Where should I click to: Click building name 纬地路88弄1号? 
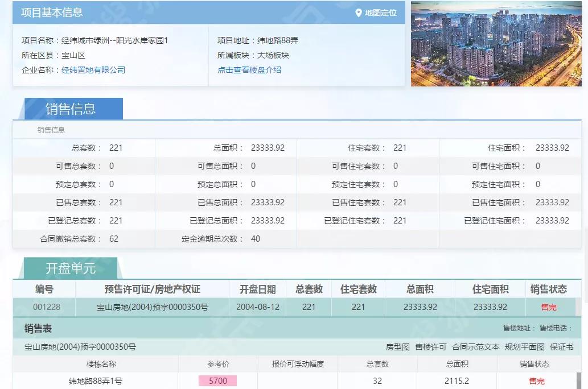point(96,381)
